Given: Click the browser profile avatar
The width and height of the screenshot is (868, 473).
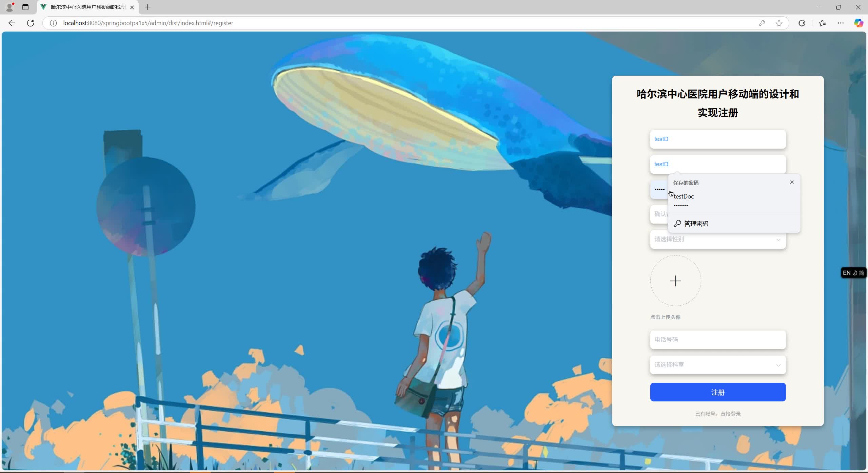Looking at the screenshot, I should (x=9, y=7).
